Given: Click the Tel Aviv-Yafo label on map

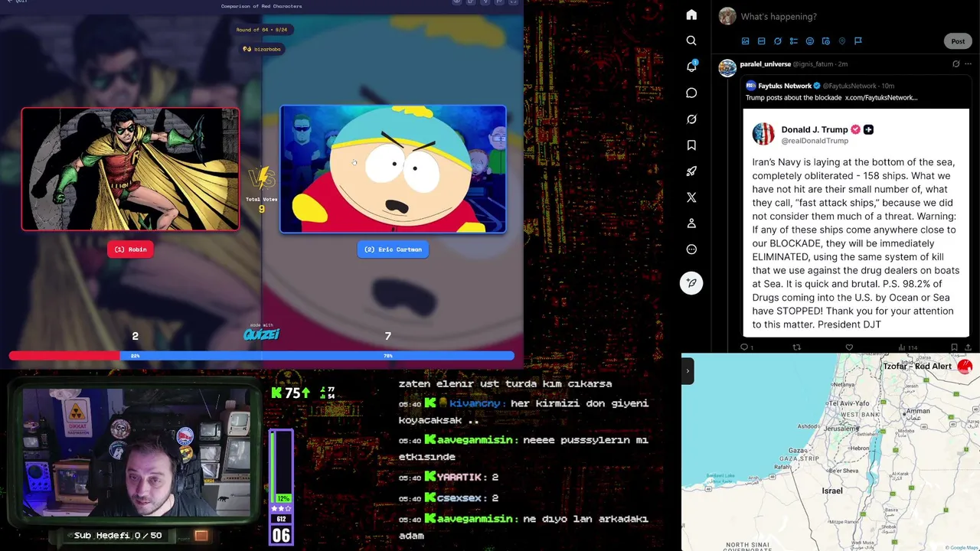Looking at the screenshot, I should point(848,403).
